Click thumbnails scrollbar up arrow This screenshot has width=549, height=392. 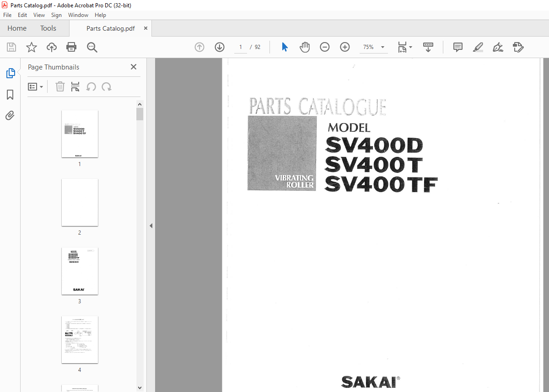(x=140, y=104)
